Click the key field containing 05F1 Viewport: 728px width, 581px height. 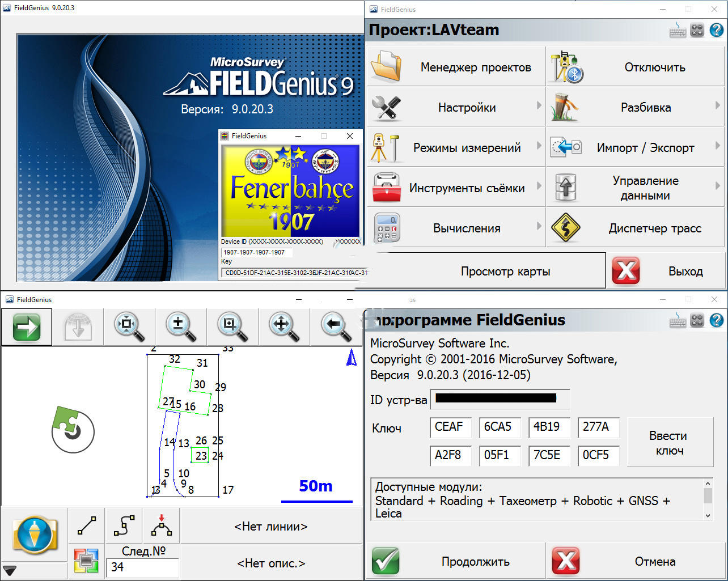(500, 455)
